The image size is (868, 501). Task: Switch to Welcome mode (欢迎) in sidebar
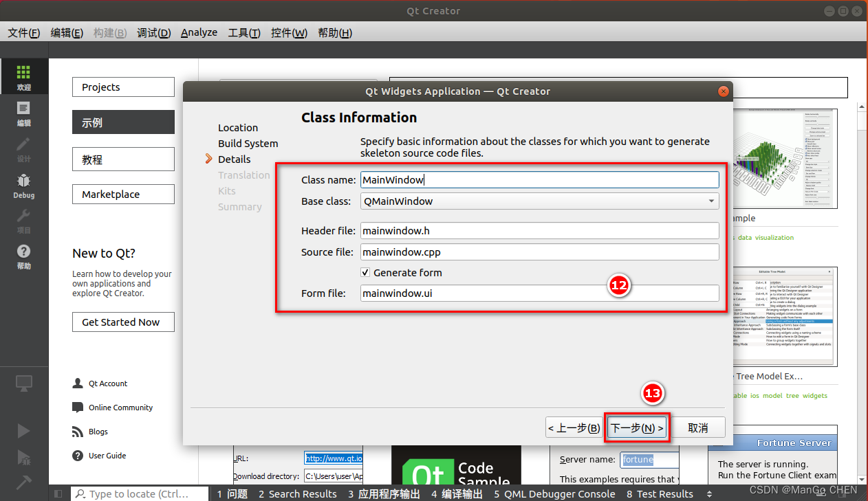pos(24,77)
